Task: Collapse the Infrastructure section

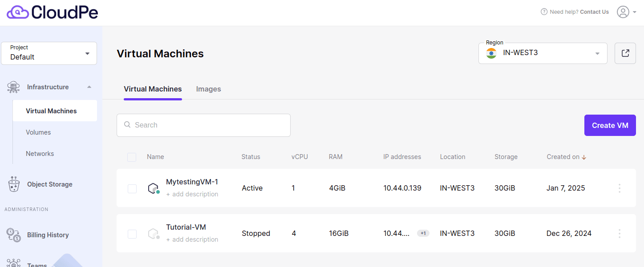Action: click(89, 87)
